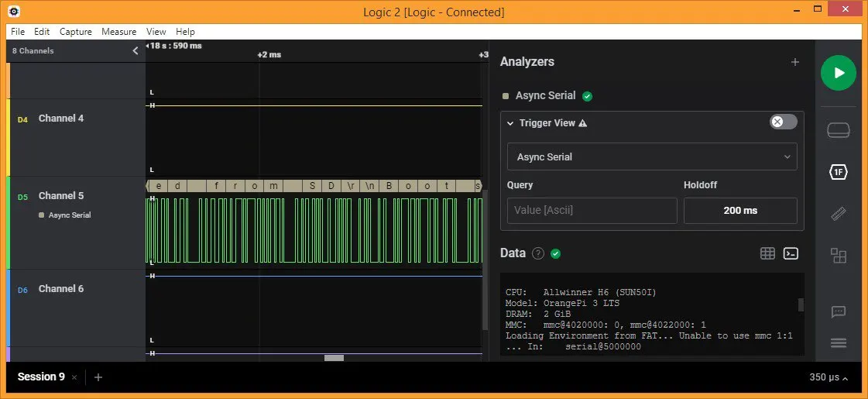Click the Data help question mark icon
The height and width of the screenshot is (399, 868).
[538, 253]
